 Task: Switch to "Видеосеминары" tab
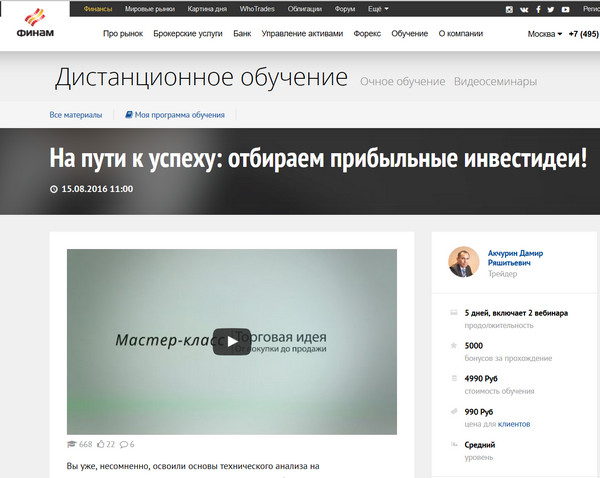494,81
